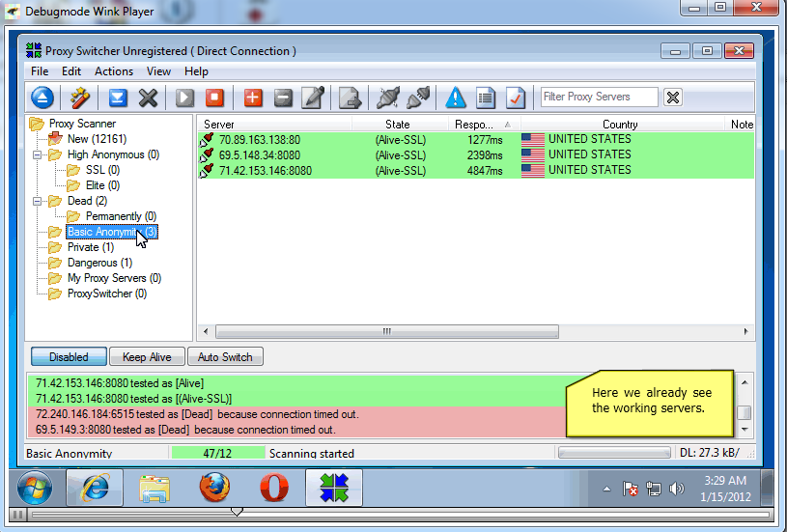Click the server list horizontal scrollbar thumb
Screen dimensions: 787x532
(x=387, y=332)
